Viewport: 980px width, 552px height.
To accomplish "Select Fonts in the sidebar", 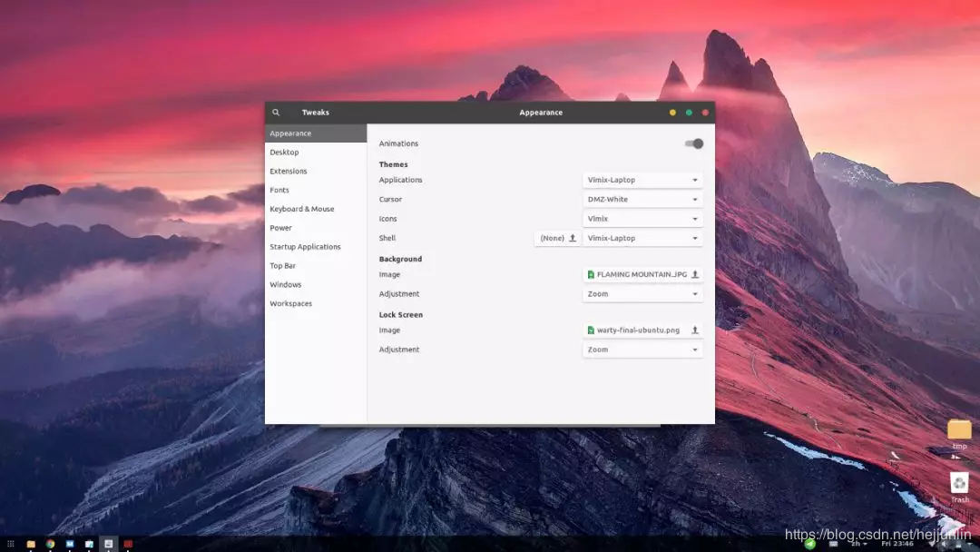I will point(316,190).
